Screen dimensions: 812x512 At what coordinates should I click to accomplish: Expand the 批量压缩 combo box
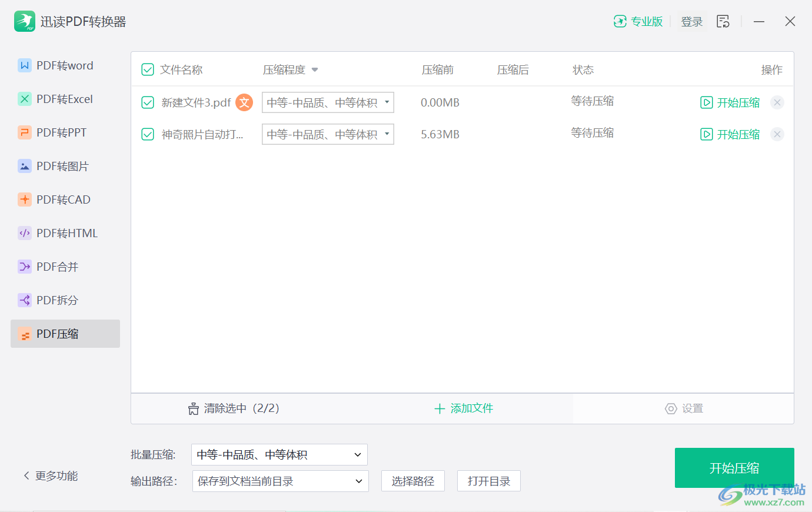click(x=279, y=455)
